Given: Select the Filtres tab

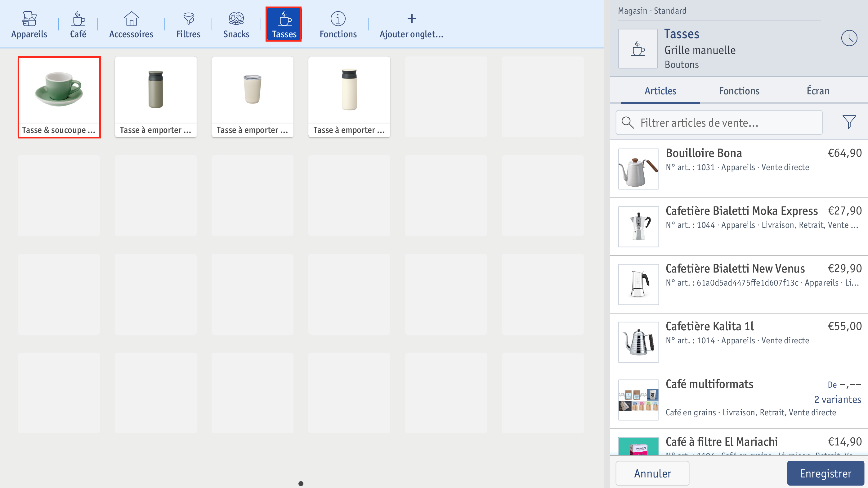Looking at the screenshot, I should click(x=188, y=25).
